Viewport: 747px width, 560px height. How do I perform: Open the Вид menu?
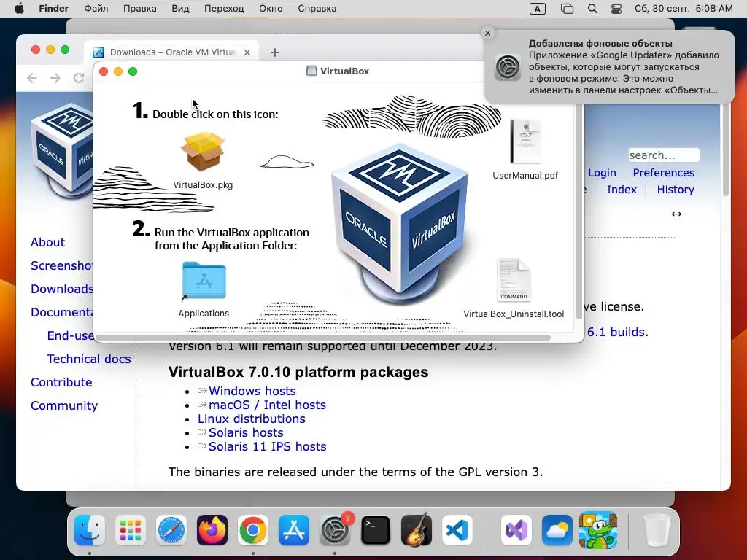click(181, 9)
